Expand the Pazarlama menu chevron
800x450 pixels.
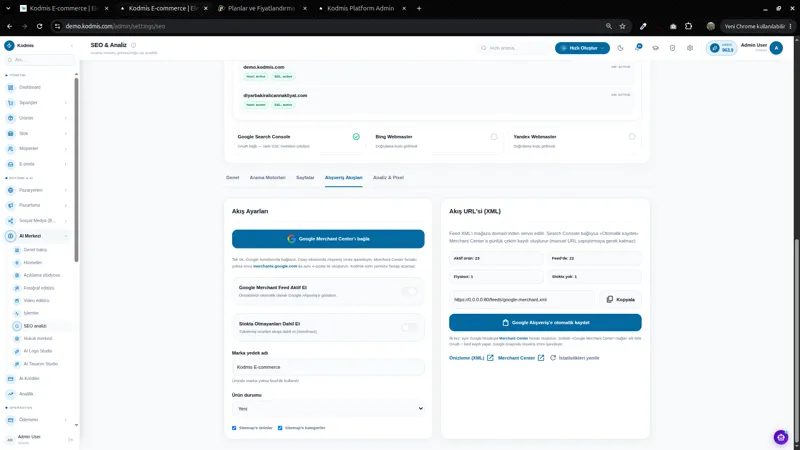pos(66,205)
